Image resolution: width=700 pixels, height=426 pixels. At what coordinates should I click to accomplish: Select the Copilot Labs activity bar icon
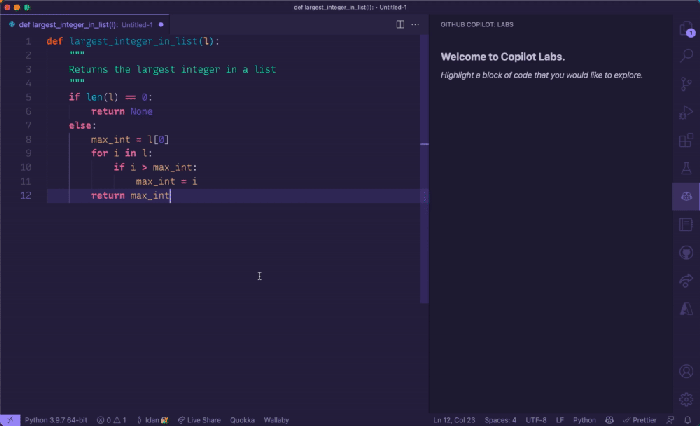pos(686,196)
